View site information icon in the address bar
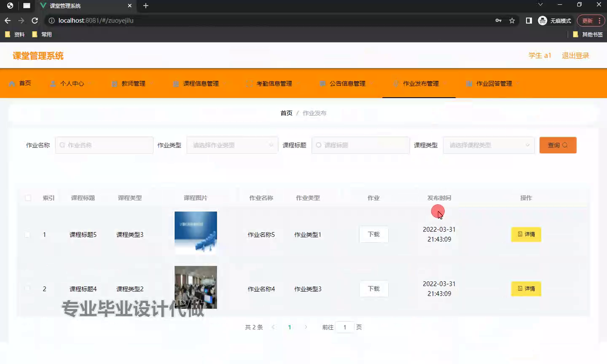Image resolution: width=607 pixels, height=364 pixels. [51, 20]
